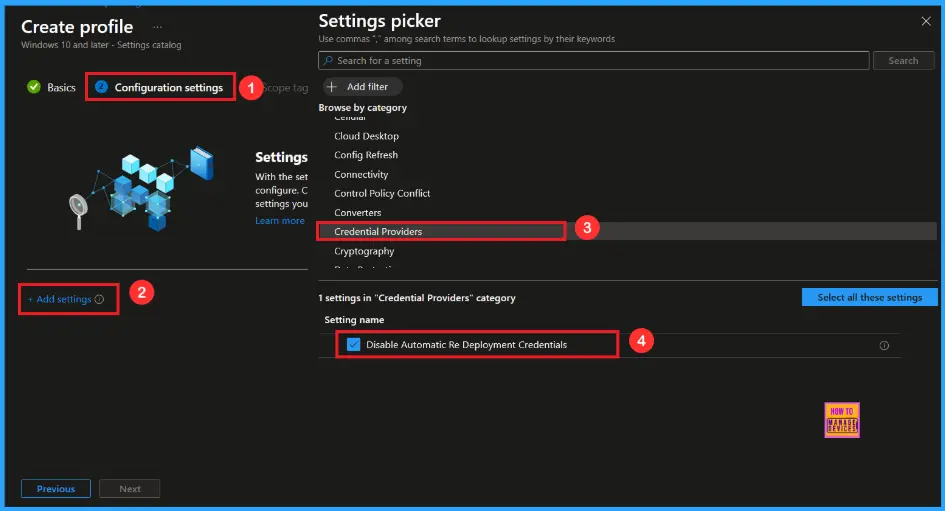Click Select all these settings button
This screenshot has width=945, height=511.
[869, 297]
